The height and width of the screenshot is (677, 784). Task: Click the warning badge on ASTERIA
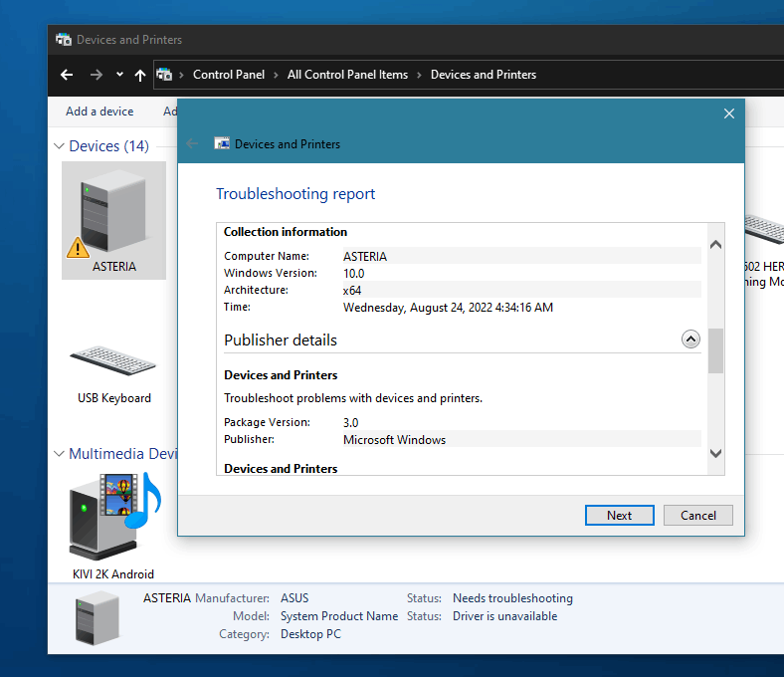pyautogui.click(x=78, y=247)
